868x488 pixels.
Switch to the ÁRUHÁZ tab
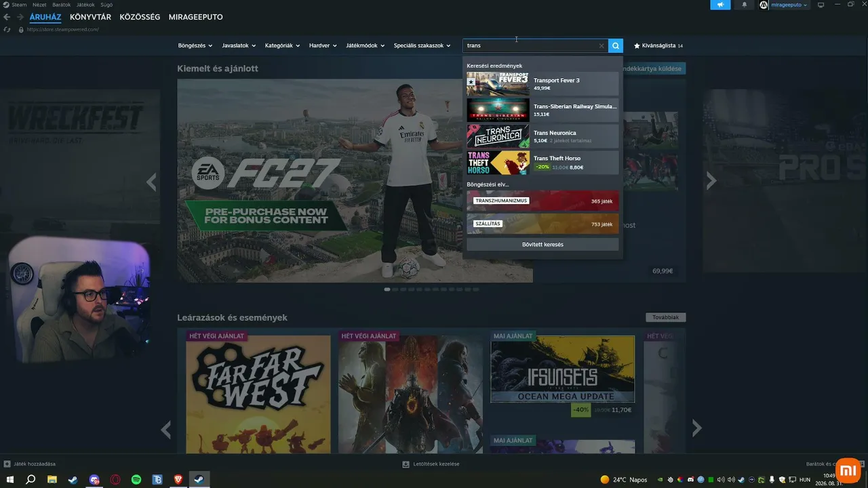tap(45, 17)
